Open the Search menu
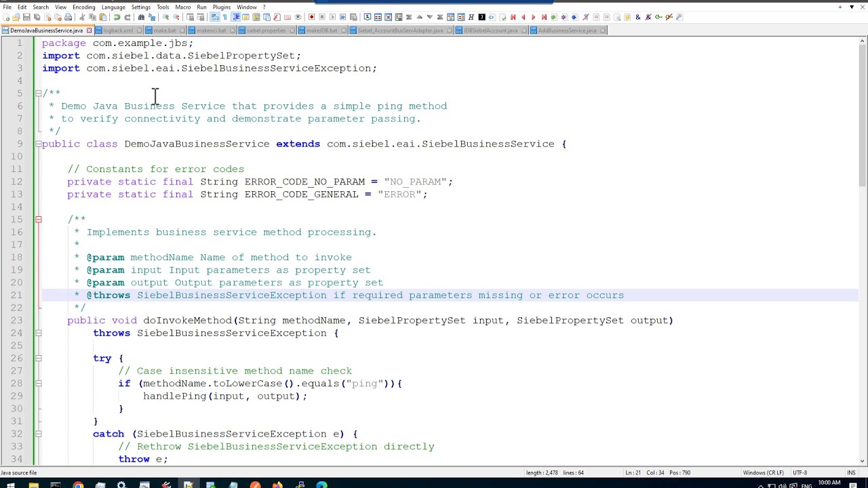The image size is (868, 488). point(41,7)
